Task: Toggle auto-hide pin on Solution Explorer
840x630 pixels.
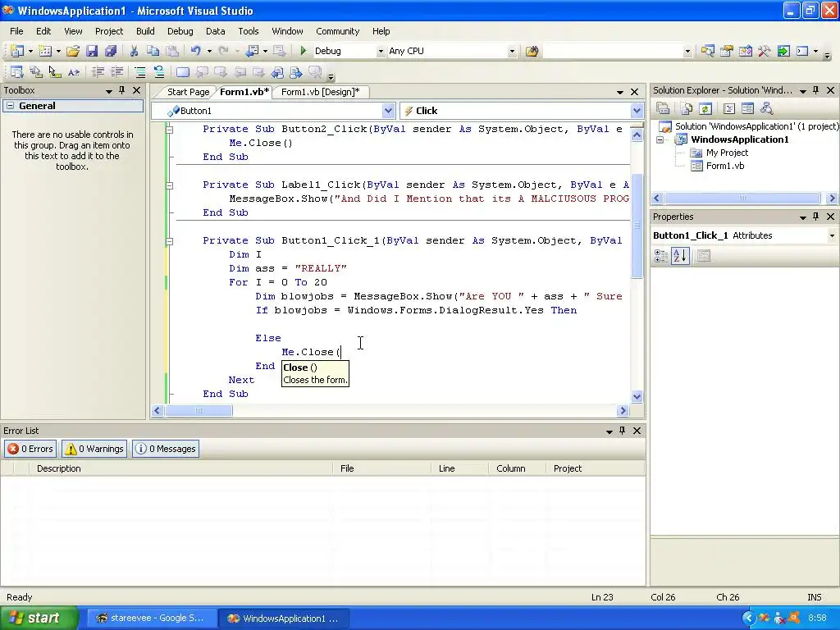Action: point(816,90)
